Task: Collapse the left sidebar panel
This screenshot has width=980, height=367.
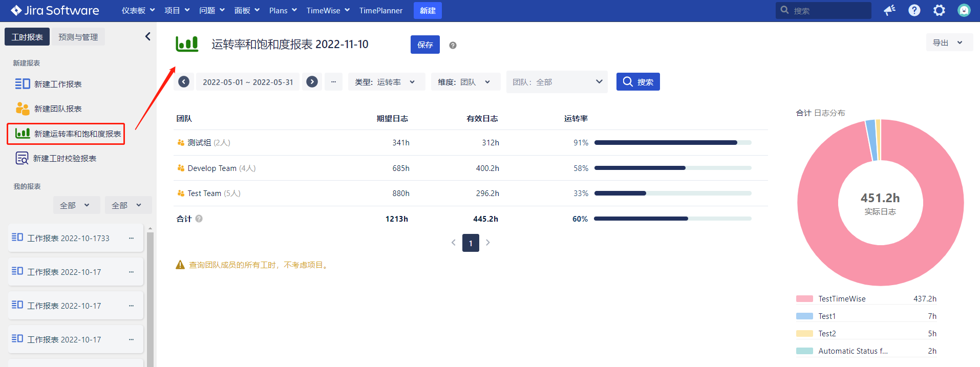Action: point(147,36)
